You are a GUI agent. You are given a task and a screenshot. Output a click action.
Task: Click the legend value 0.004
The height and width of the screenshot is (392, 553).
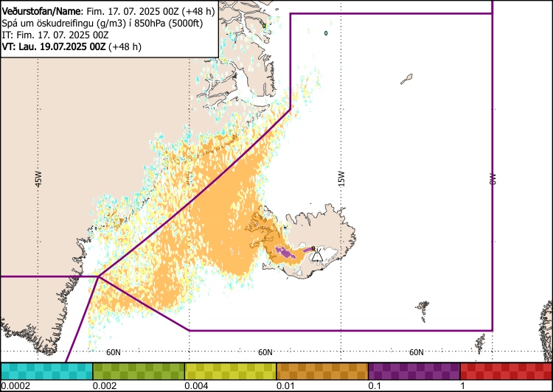(197, 385)
